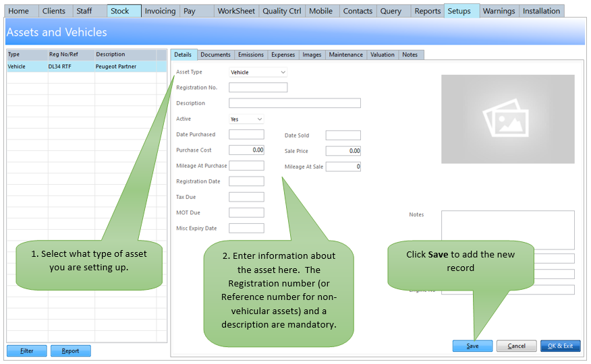Select the Mobile main tab
The image size is (591, 364).
point(322,11)
